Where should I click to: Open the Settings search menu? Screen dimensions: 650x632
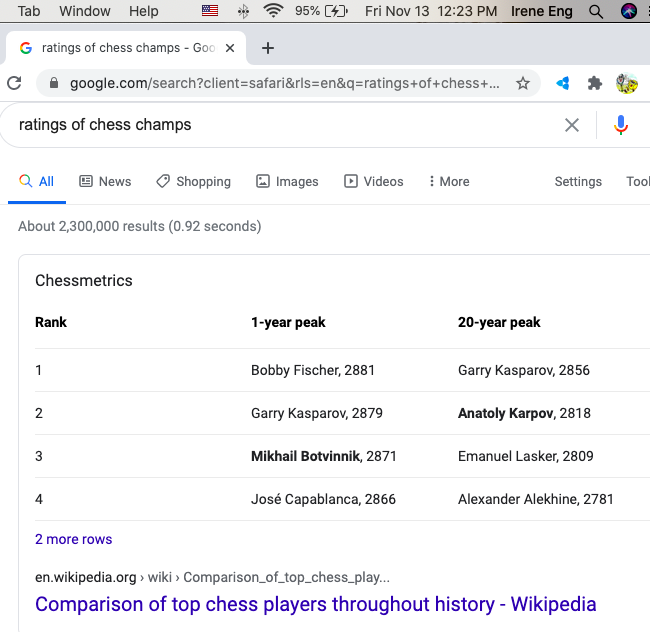click(578, 181)
